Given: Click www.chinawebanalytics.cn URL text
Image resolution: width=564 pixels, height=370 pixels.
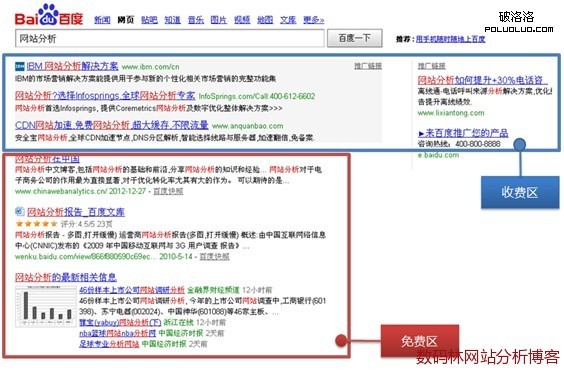Looking at the screenshot, I should (61, 191).
